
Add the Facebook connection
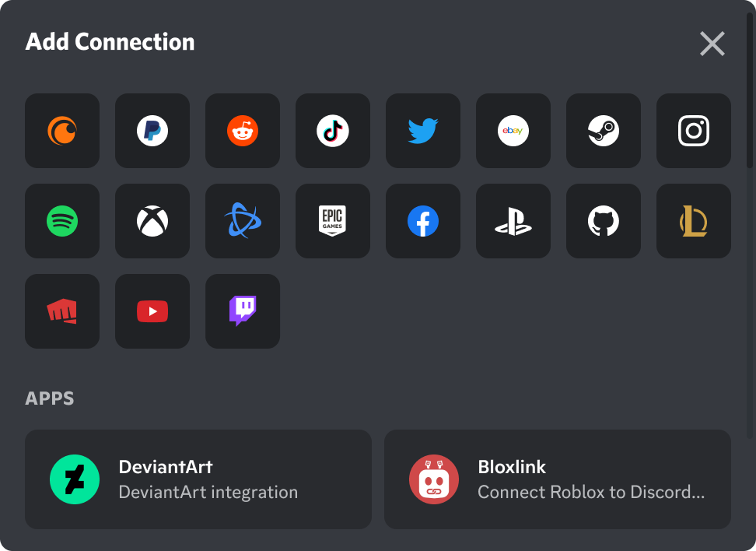423,221
